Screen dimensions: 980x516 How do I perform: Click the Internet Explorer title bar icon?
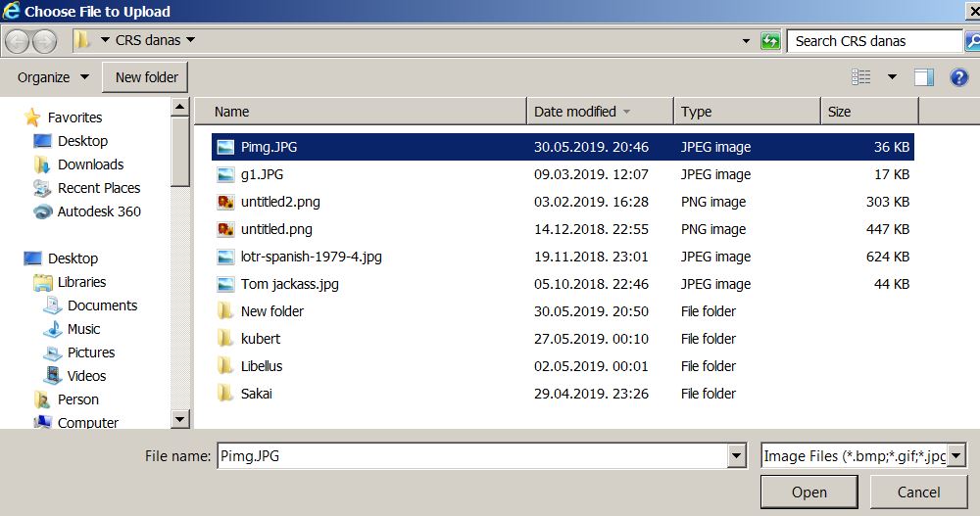click(11, 11)
